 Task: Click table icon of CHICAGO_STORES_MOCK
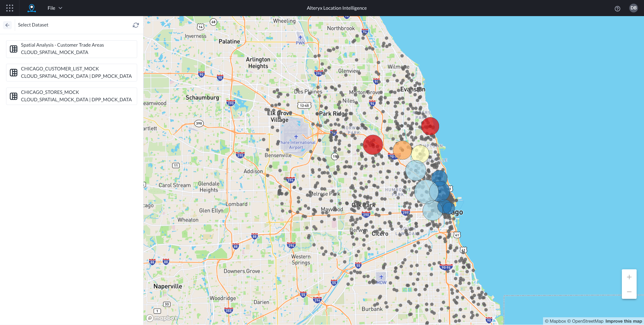pyautogui.click(x=14, y=96)
